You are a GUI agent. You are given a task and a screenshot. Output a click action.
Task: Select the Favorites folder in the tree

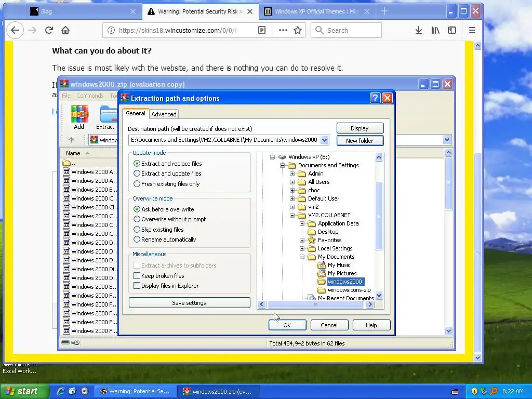(x=329, y=240)
